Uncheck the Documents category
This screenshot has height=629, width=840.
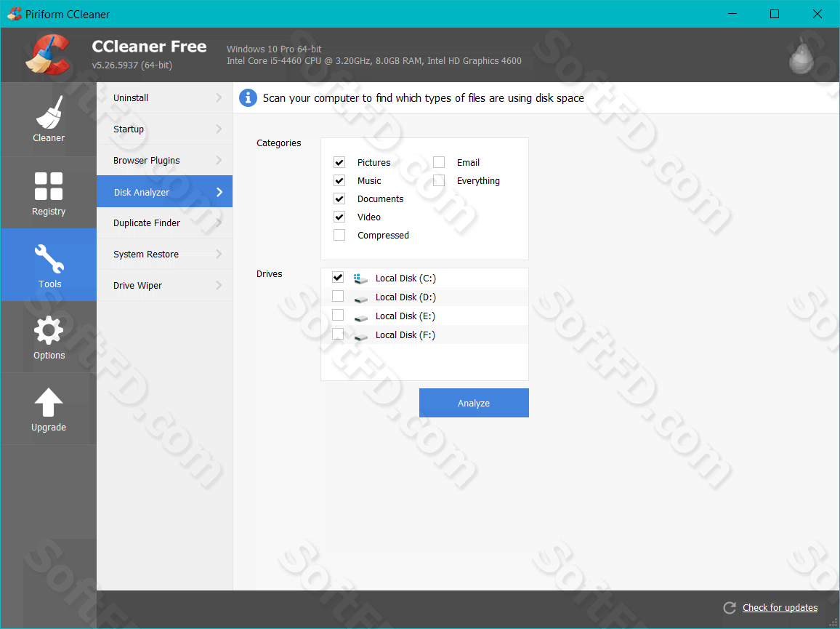[x=339, y=199]
